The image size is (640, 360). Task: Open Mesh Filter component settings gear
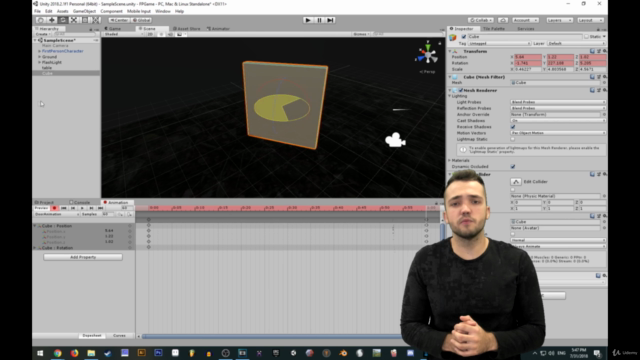click(x=604, y=77)
